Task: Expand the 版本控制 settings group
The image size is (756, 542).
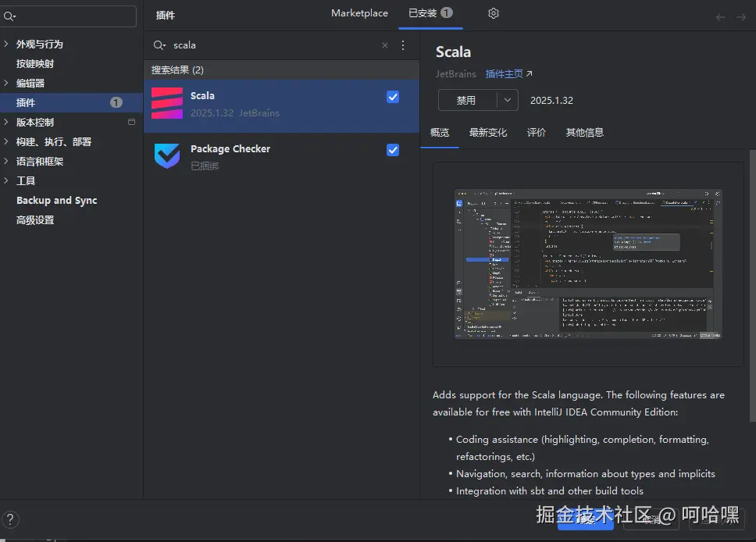Action: pyautogui.click(x=6, y=122)
